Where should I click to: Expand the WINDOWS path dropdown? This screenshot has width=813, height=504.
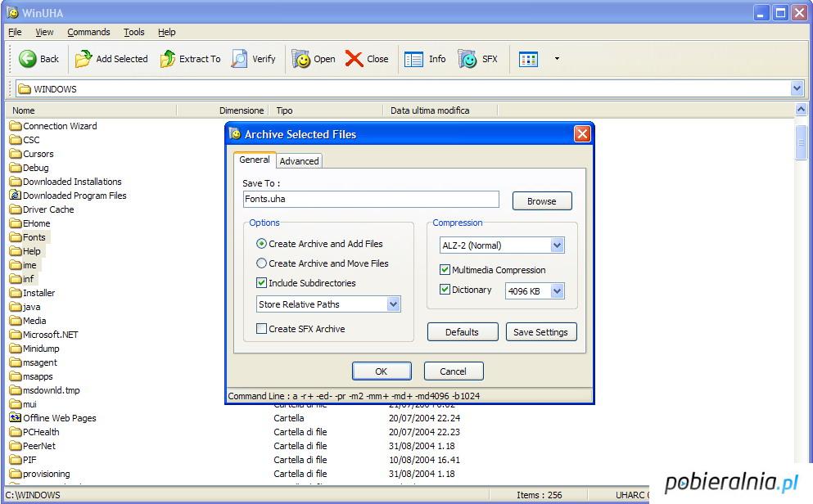tap(797, 88)
